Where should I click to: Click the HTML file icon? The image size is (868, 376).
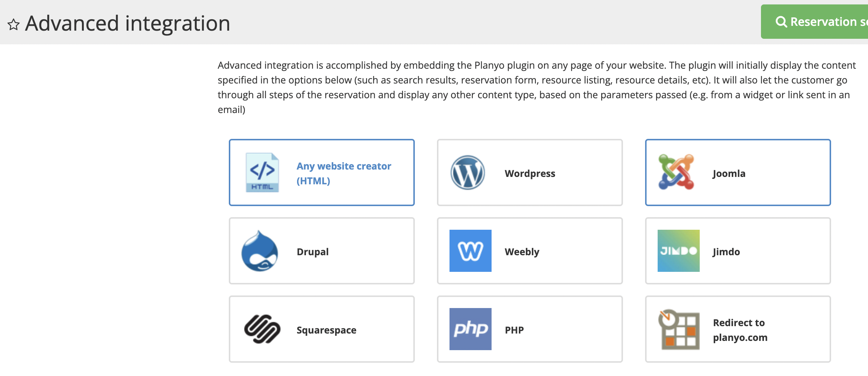tap(262, 172)
